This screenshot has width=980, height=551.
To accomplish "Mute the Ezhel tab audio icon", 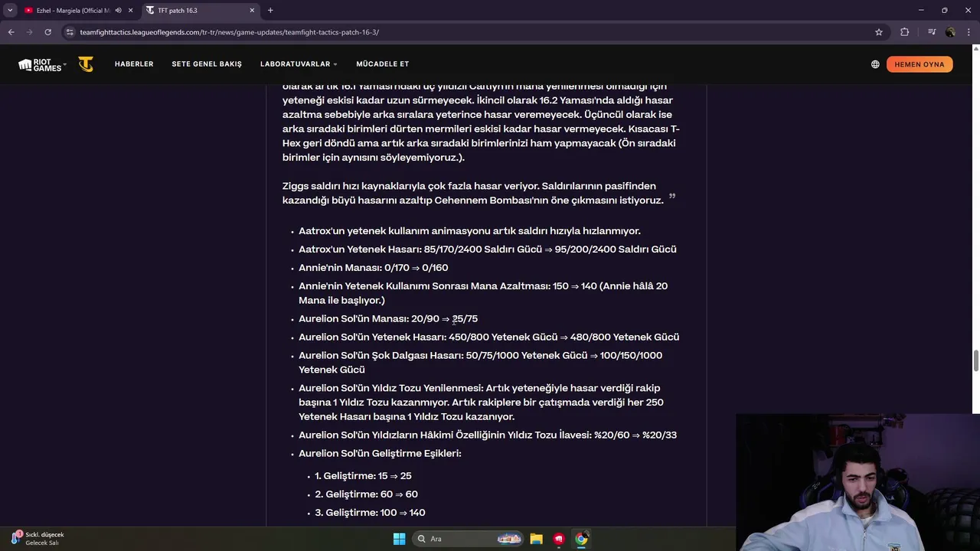I will click(x=118, y=10).
